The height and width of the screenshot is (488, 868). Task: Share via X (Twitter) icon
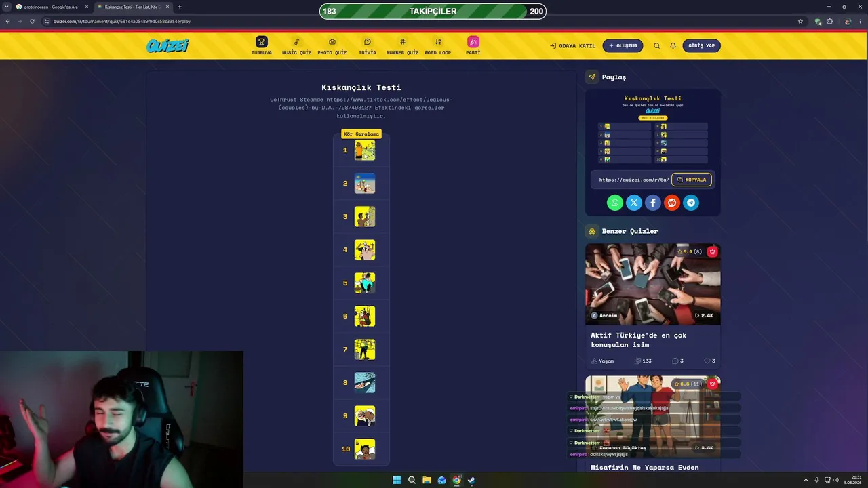[634, 203]
